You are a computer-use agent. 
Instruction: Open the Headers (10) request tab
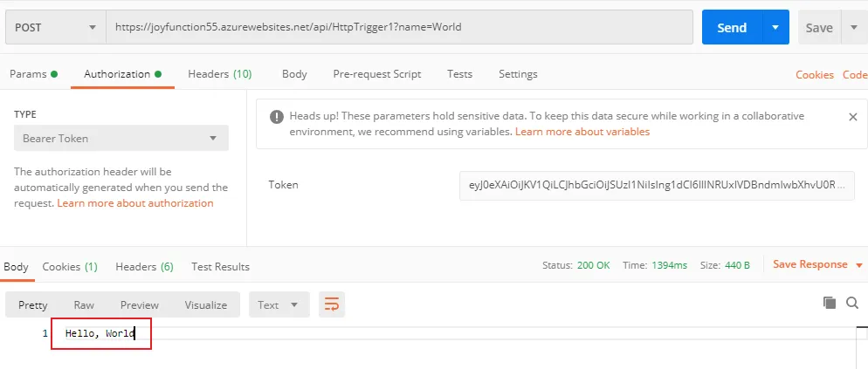pos(219,74)
